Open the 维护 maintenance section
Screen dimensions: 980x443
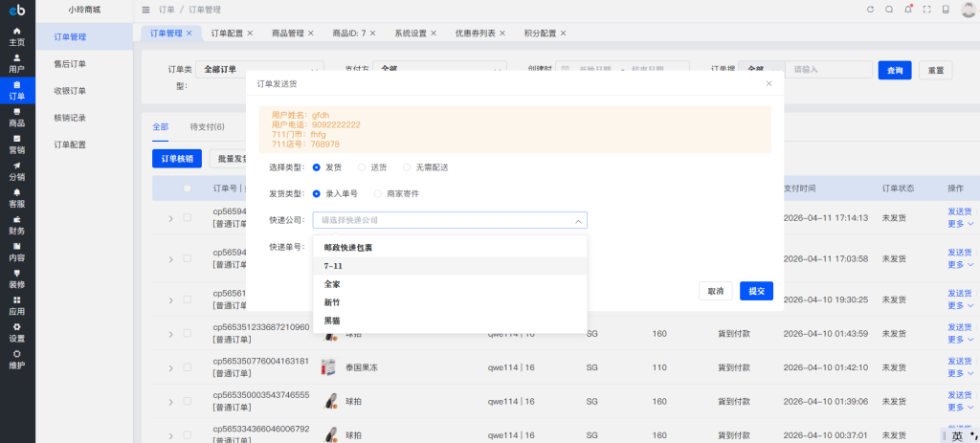pyautogui.click(x=17, y=359)
